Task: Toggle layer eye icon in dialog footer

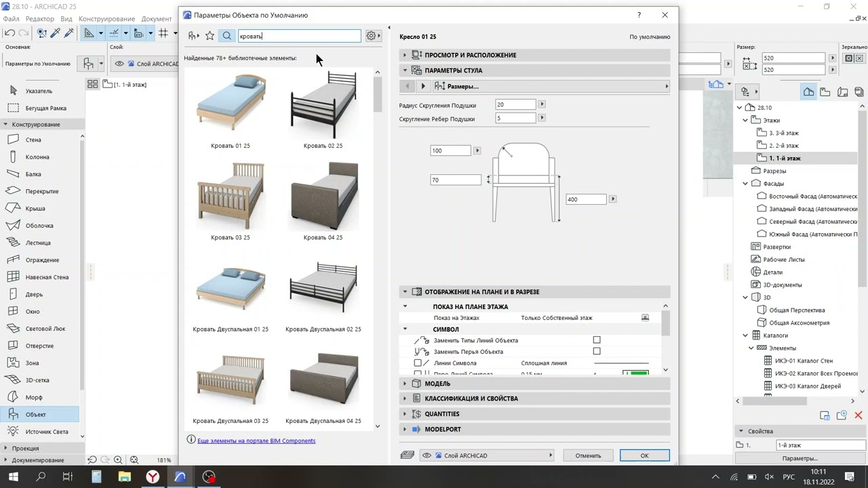Action: click(x=427, y=455)
